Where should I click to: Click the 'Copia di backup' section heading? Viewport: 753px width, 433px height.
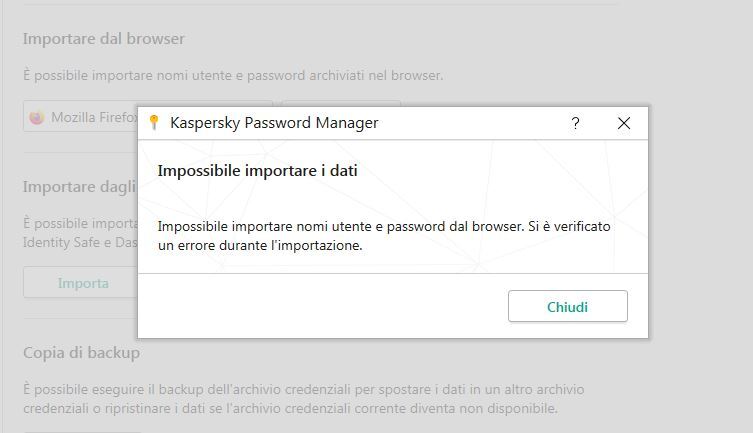coord(81,353)
